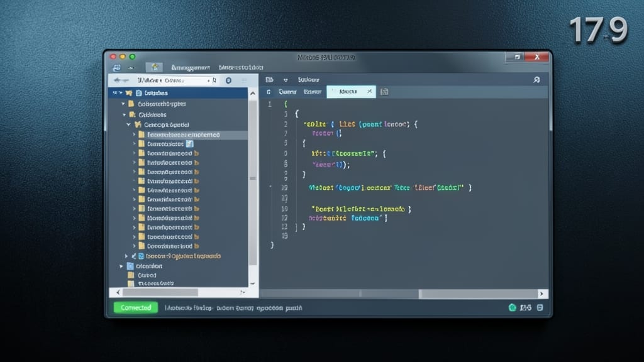Click the blue circle icon in tree panel toolbar
Screen dimensions: 644x362
tap(229, 80)
